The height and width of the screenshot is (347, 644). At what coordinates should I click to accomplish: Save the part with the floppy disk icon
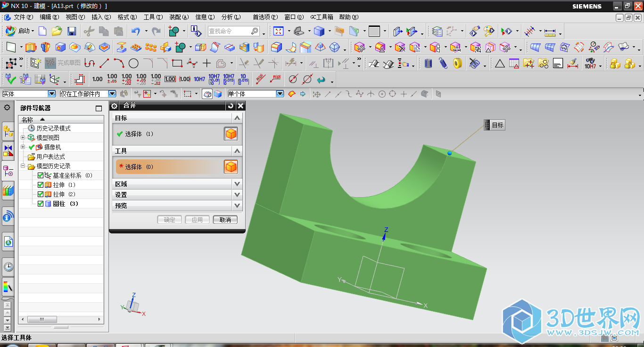[72, 31]
